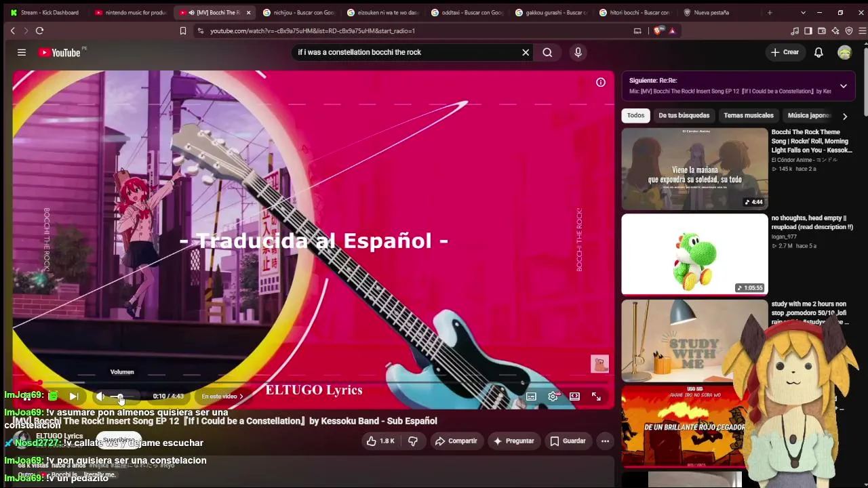The height and width of the screenshot is (488, 868).
Task: Click the Crear button
Action: coord(785,52)
